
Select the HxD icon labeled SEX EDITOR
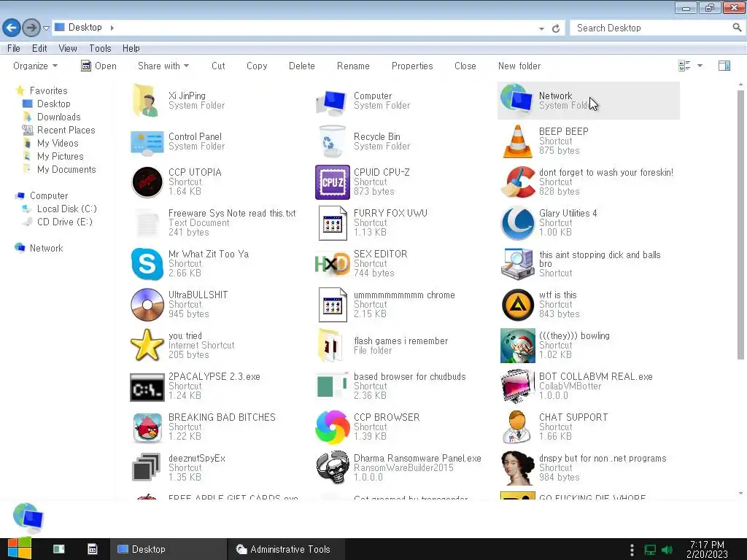pos(332,264)
